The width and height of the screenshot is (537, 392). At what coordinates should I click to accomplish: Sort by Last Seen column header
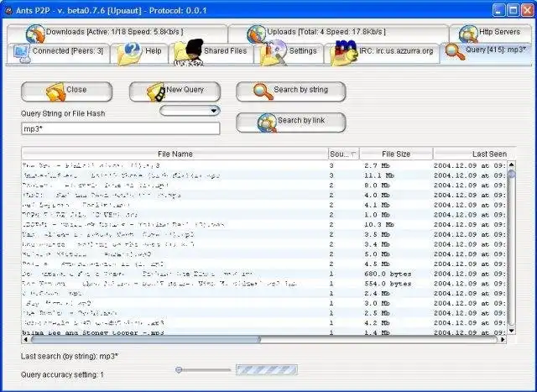[x=474, y=154]
